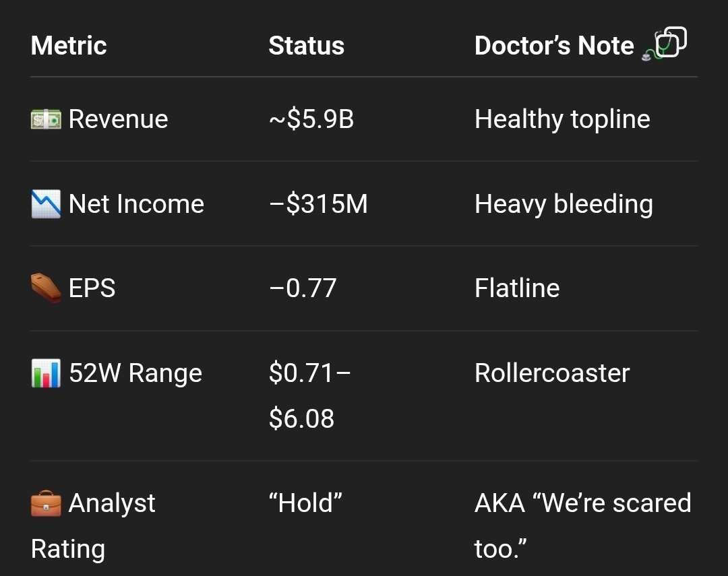Select the "Heavy bleeding" note

pyautogui.click(x=564, y=204)
